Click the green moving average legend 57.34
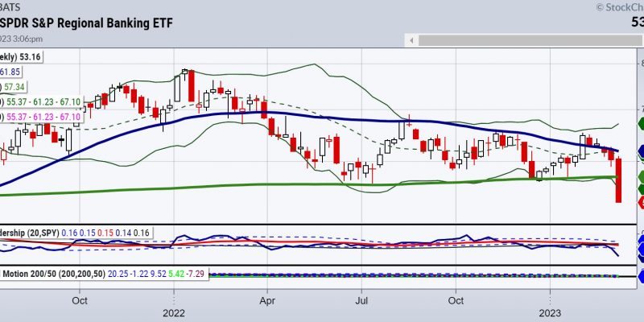This screenshot has width=644, height=322. [x=13, y=87]
